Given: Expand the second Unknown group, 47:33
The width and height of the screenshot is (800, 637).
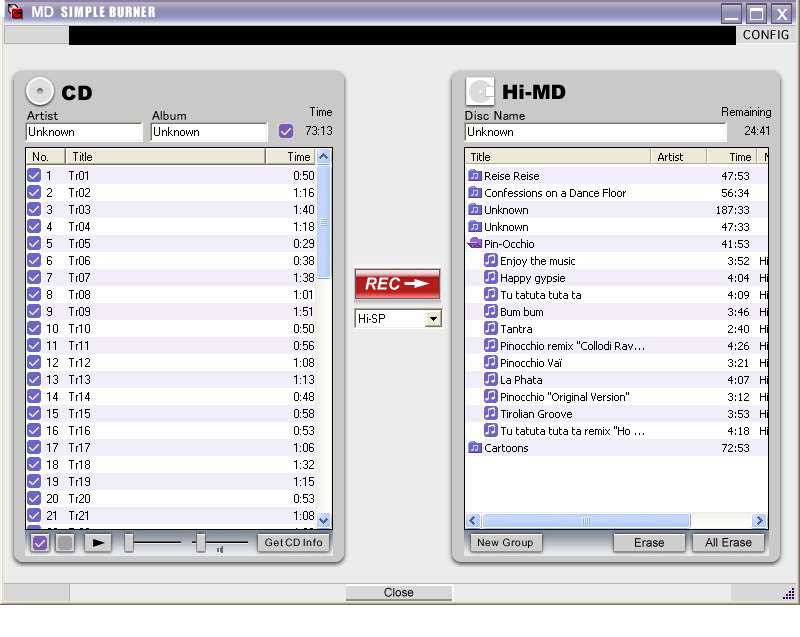Looking at the screenshot, I should point(475,226).
